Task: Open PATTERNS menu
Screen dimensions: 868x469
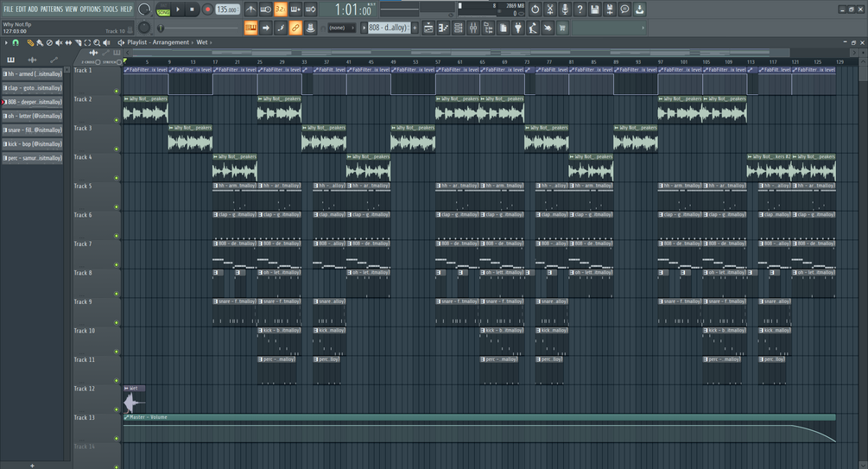Action: [52, 9]
